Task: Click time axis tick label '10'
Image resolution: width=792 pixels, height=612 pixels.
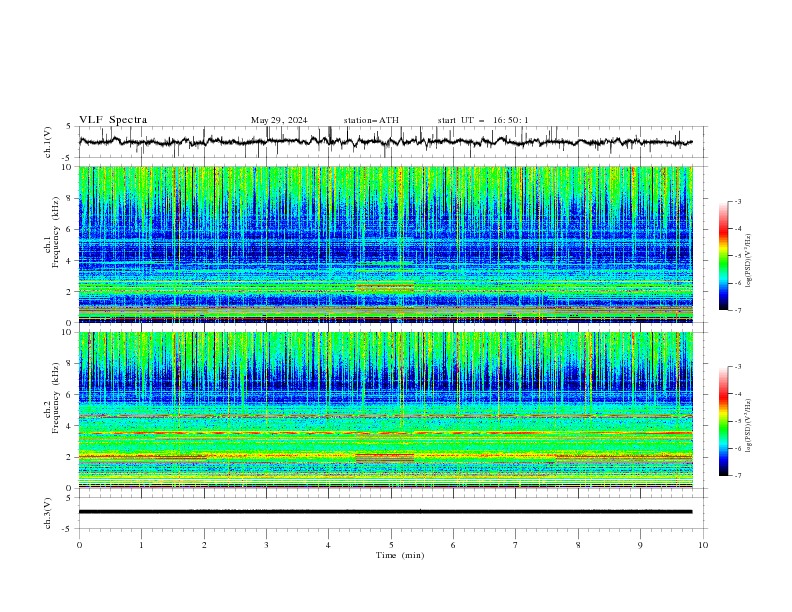Action: [703, 545]
